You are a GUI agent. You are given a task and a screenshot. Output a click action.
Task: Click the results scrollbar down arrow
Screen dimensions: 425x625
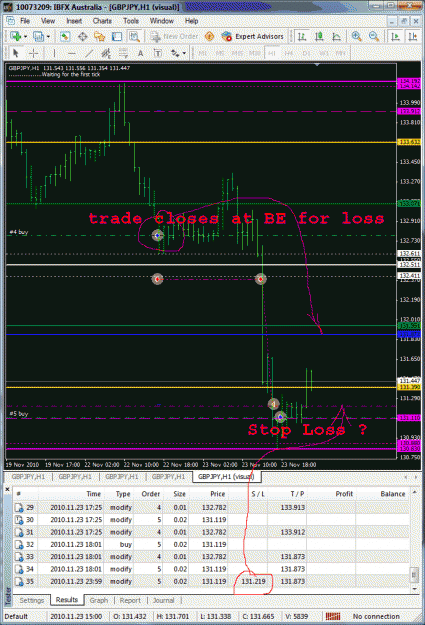[x=414, y=589]
